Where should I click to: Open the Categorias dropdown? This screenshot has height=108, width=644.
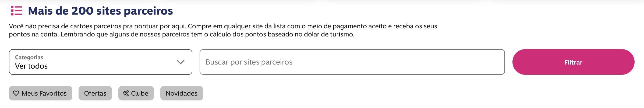point(101,62)
